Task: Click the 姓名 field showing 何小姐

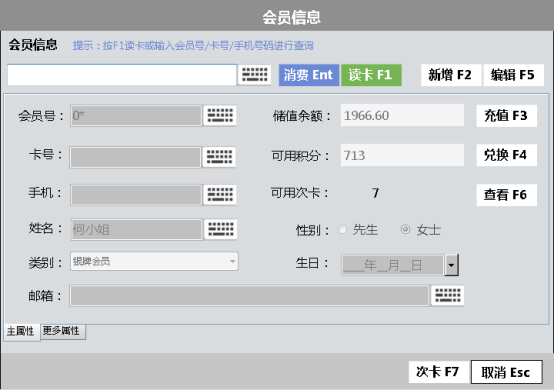Action: tap(137, 230)
